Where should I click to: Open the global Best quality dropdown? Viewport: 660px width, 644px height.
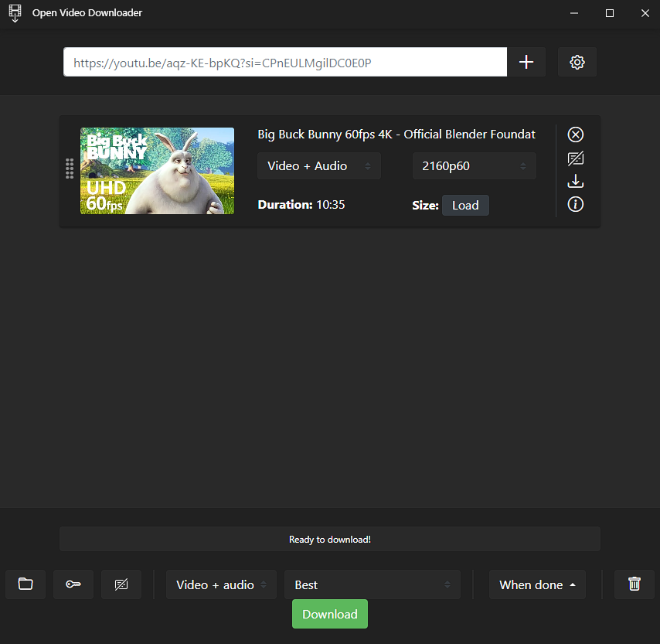tap(372, 584)
